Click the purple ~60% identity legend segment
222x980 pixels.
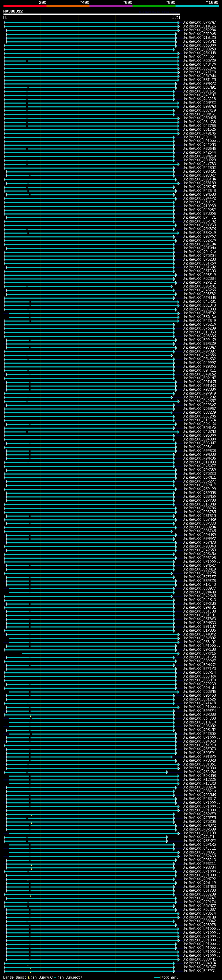point(111,6)
